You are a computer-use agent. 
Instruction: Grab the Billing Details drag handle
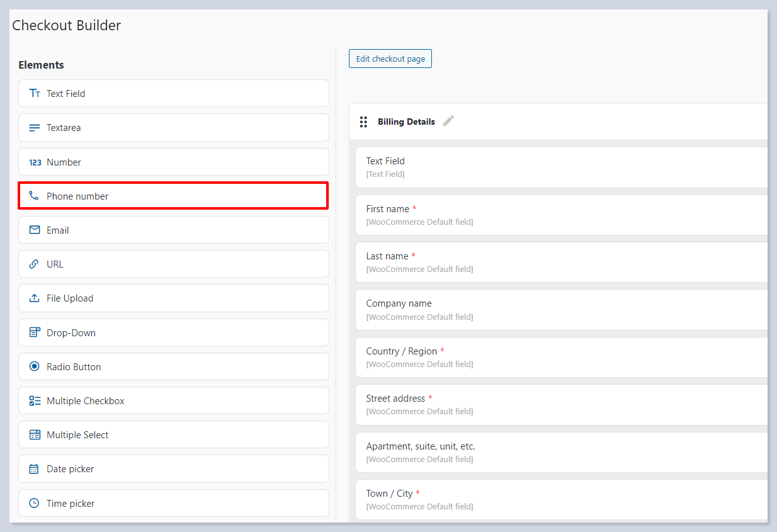pos(363,122)
